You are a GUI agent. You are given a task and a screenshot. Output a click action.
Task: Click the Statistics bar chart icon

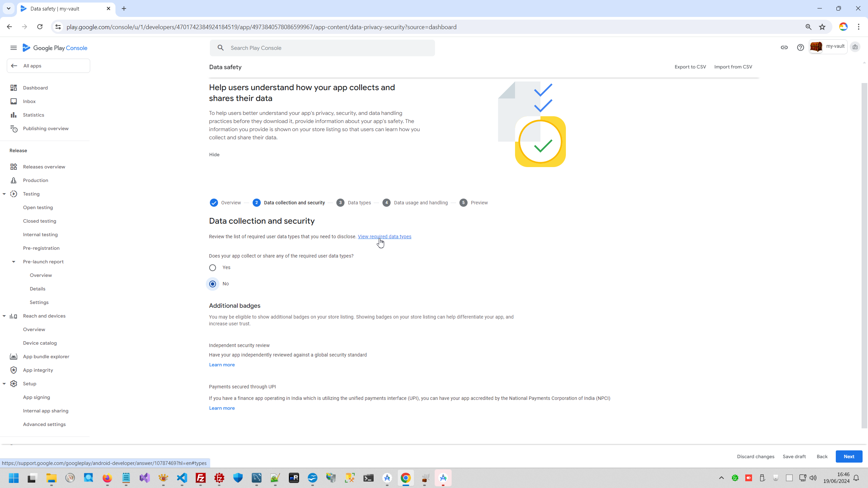coord(14,115)
